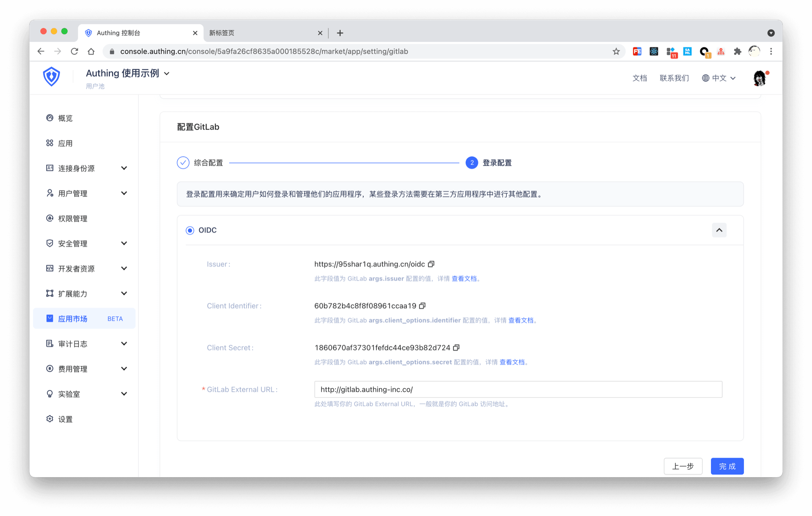812x516 pixels.
Task: Click the completed 综合配置 step circle
Action: coord(183,163)
